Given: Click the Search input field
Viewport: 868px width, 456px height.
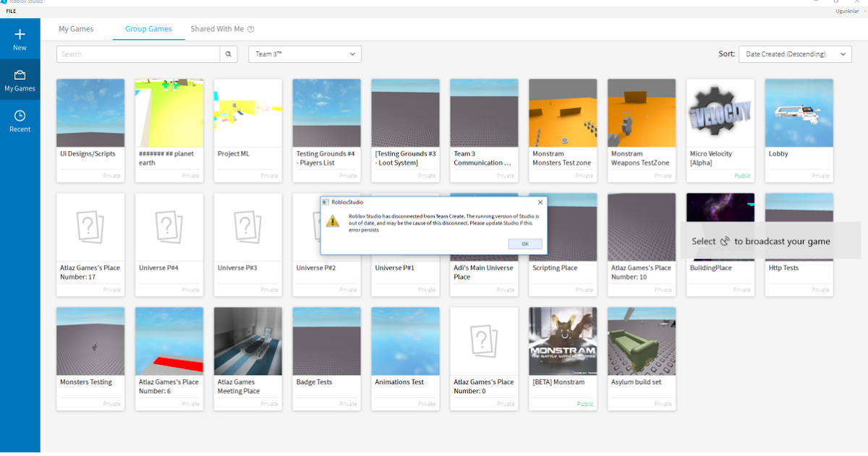Looking at the screenshot, I should [138, 54].
